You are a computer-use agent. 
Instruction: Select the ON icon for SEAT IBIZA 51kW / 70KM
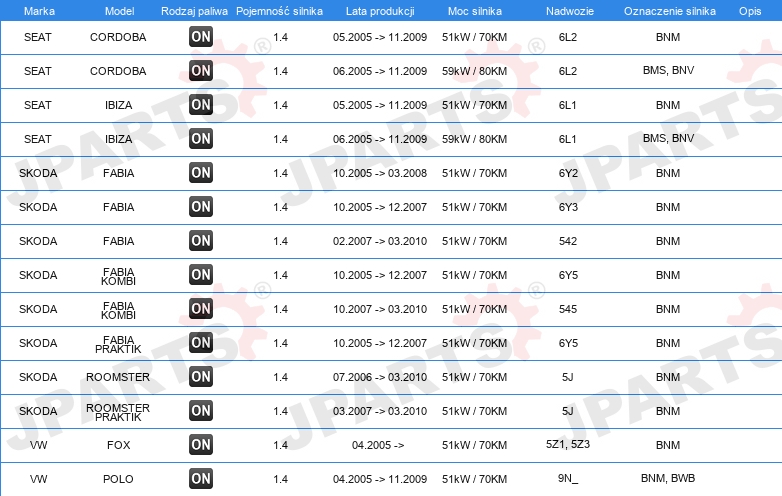201,105
